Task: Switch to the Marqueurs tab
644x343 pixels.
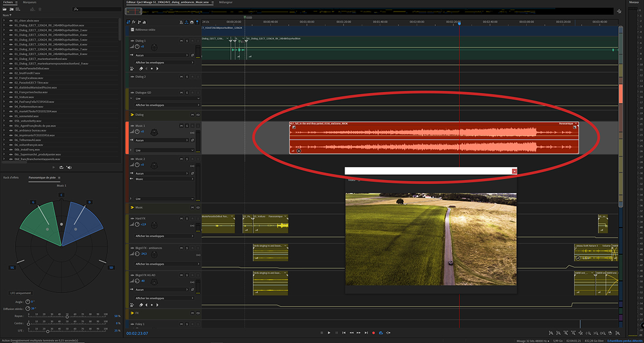Action: coord(30,2)
